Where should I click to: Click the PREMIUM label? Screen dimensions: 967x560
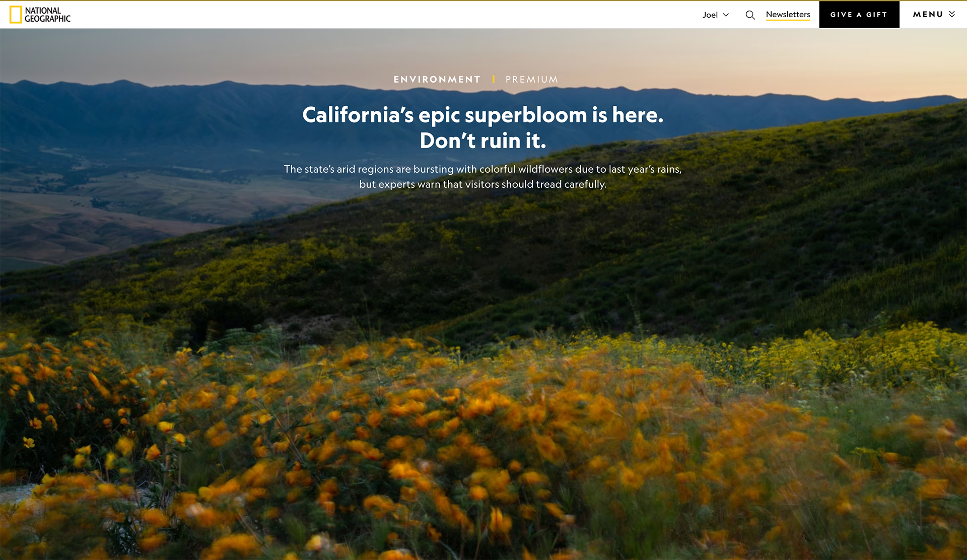click(532, 80)
